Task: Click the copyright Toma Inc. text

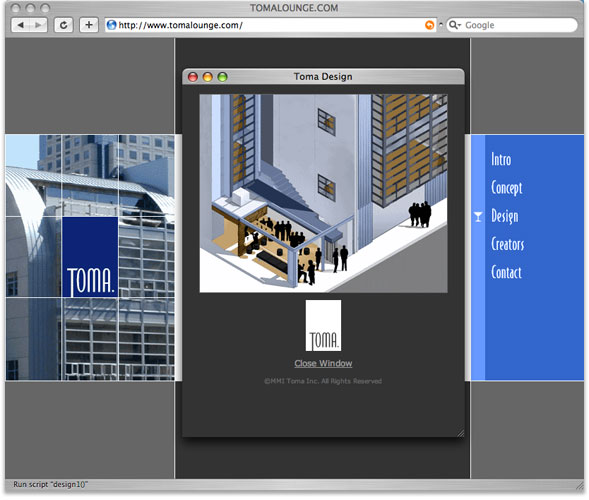Action: 323,381
